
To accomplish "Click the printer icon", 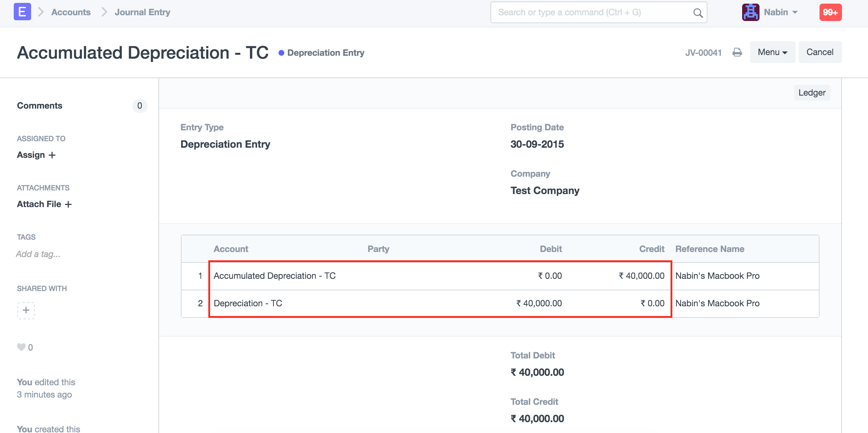I will click(737, 52).
